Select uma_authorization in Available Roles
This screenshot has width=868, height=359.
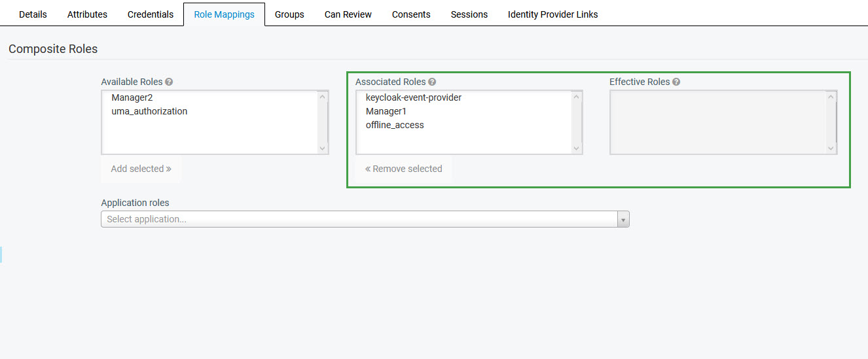[149, 111]
